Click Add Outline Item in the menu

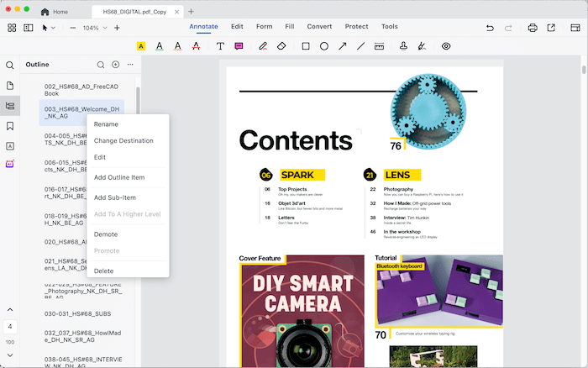point(119,177)
